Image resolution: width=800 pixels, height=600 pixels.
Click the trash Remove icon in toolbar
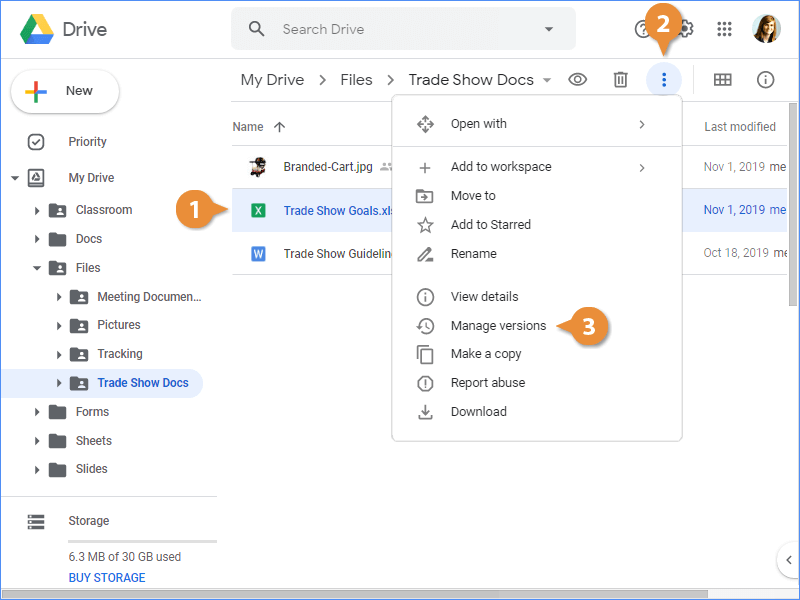pos(620,80)
